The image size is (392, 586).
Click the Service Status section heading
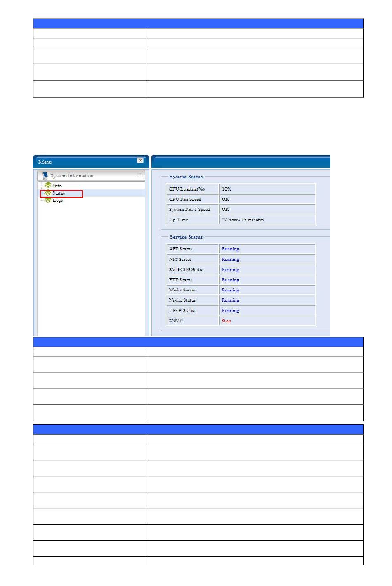186,237
